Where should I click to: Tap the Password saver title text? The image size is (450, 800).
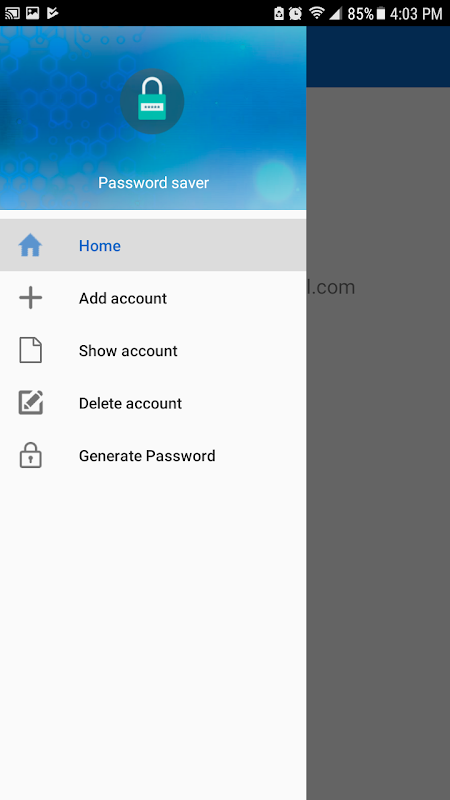[x=154, y=183]
